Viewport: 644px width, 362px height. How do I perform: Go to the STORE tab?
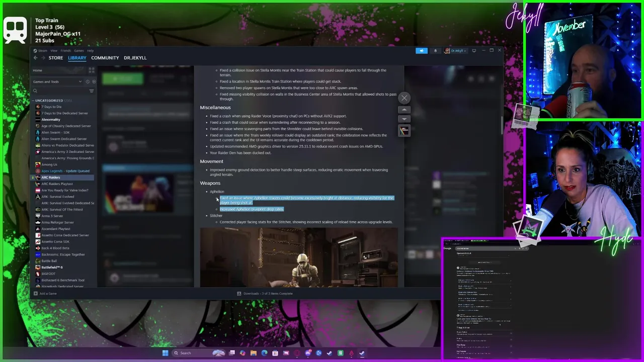coord(56,58)
